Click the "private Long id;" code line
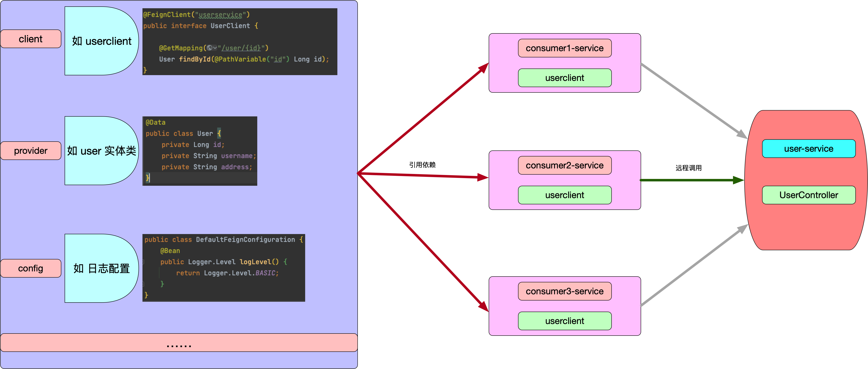This screenshot has width=868, height=369. 193,144
